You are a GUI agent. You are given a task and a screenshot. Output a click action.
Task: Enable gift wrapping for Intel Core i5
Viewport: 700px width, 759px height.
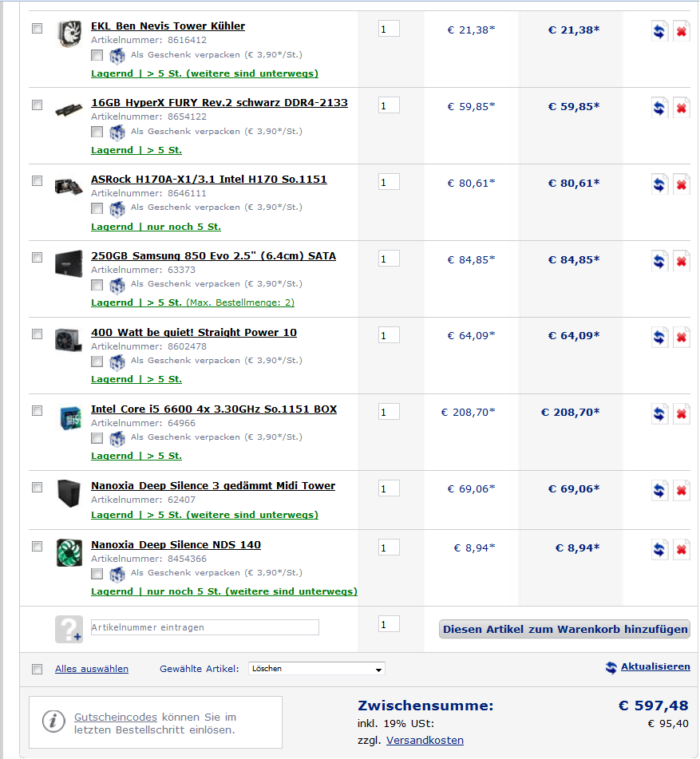(x=97, y=437)
